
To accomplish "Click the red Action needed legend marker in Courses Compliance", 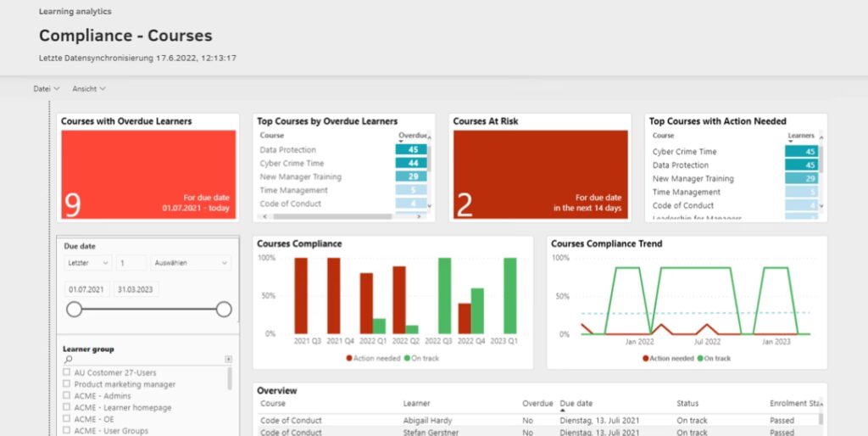I will (x=350, y=358).
